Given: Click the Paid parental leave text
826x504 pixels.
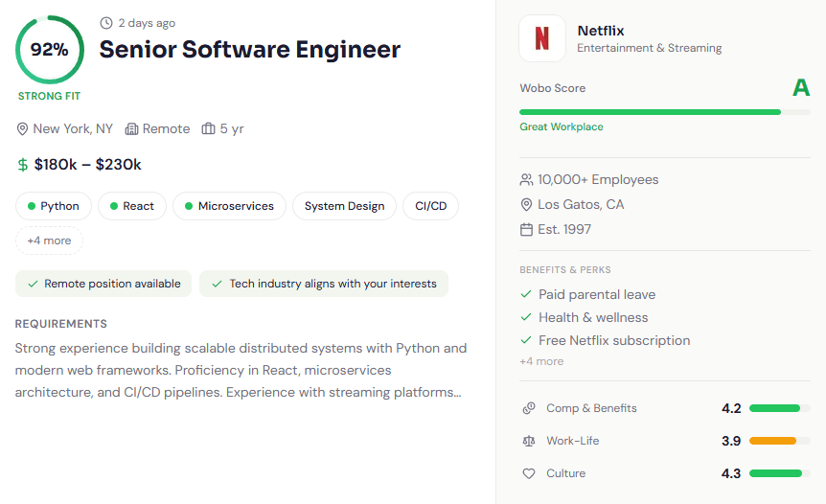Looking at the screenshot, I should coord(597,294).
